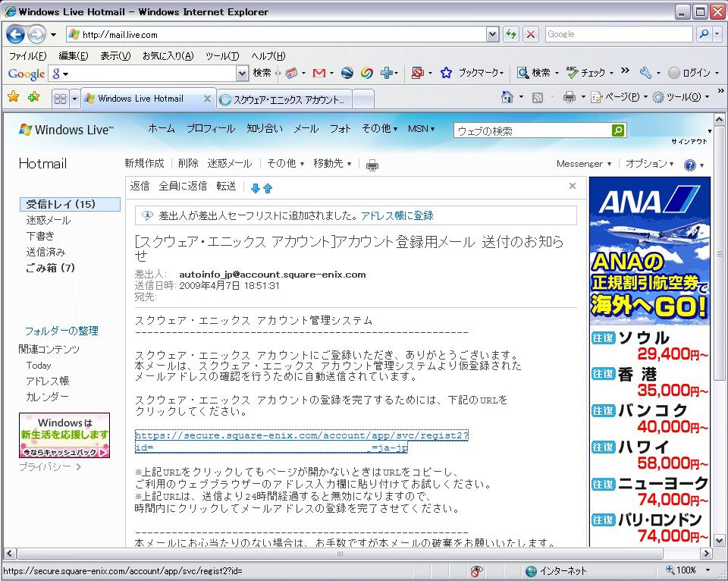The height and width of the screenshot is (581, 728).
Task: Click the horizontal scrollbar right arrow
Action: click(x=706, y=554)
